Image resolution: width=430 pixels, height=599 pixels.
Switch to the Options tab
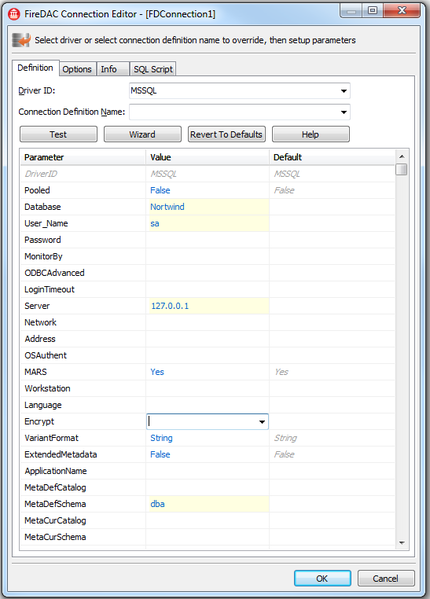click(77, 69)
